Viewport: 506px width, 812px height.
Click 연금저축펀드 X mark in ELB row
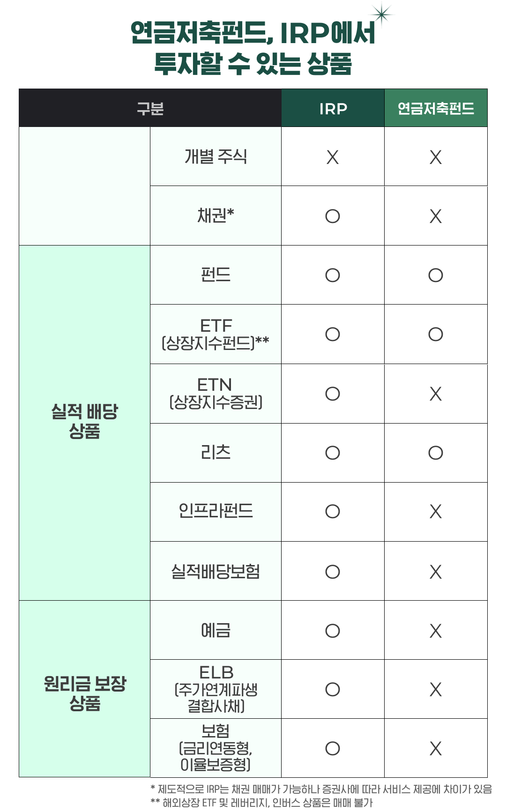coord(436,689)
